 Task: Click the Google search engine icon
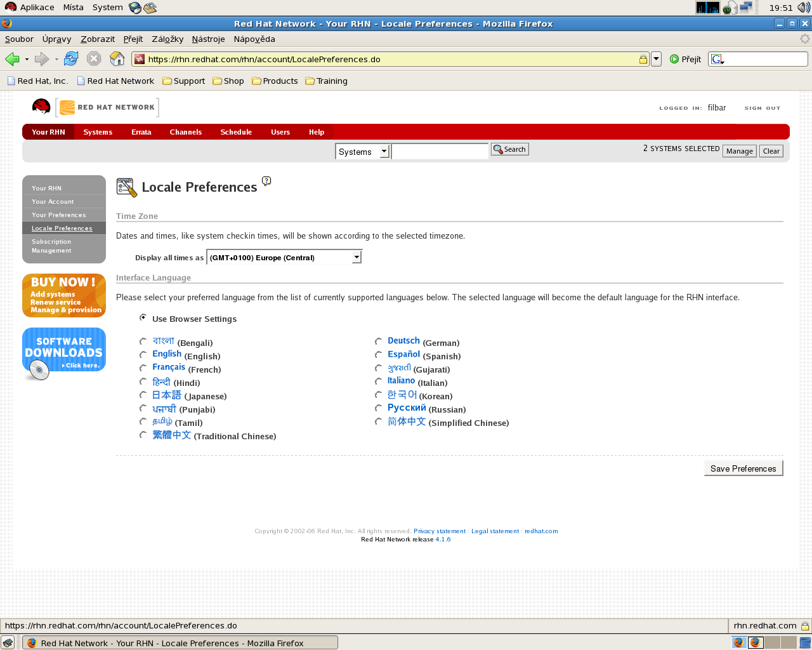coord(717,59)
